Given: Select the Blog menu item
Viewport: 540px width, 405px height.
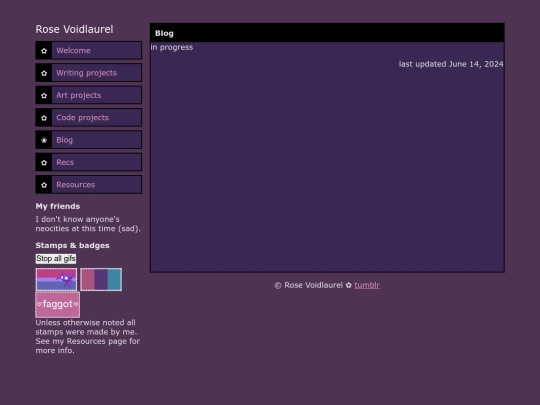Looking at the screenshot, I should point(89,140).
